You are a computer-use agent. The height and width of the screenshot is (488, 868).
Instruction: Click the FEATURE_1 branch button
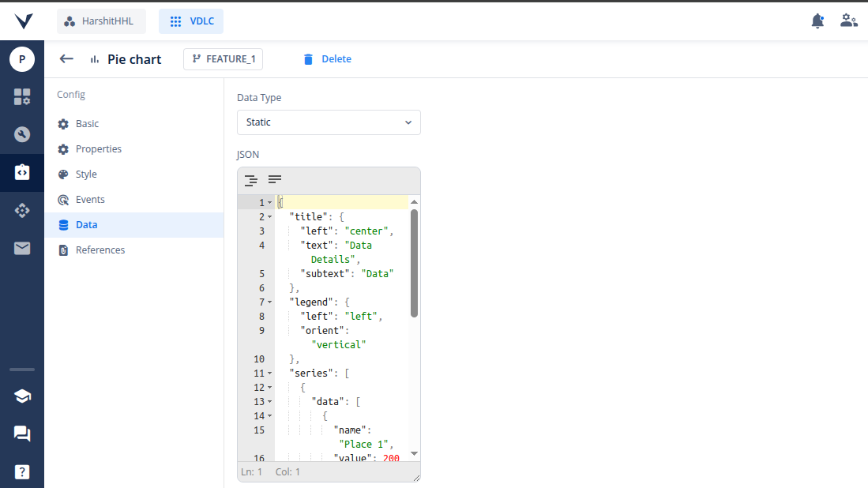[224, 59]
